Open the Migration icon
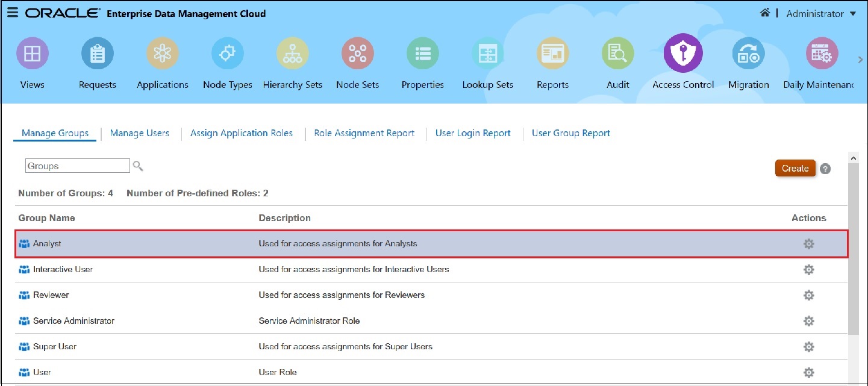Viewport: 868px width, 386px height. (x=748, y=54)
